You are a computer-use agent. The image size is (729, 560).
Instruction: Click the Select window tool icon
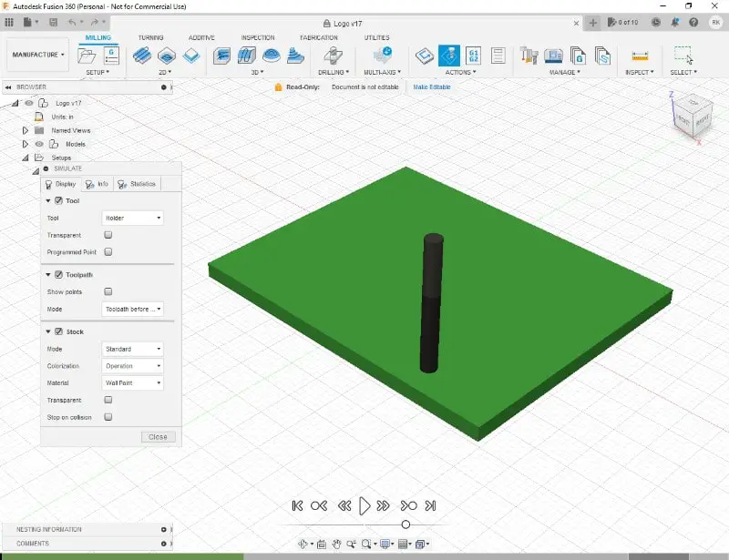[683, 55]
